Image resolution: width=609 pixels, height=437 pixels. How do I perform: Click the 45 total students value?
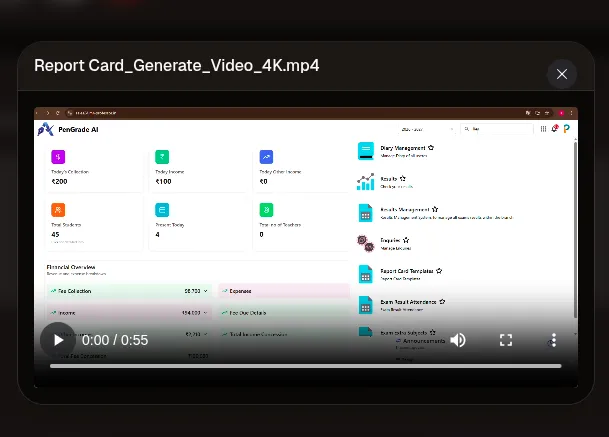pos(55,235)
